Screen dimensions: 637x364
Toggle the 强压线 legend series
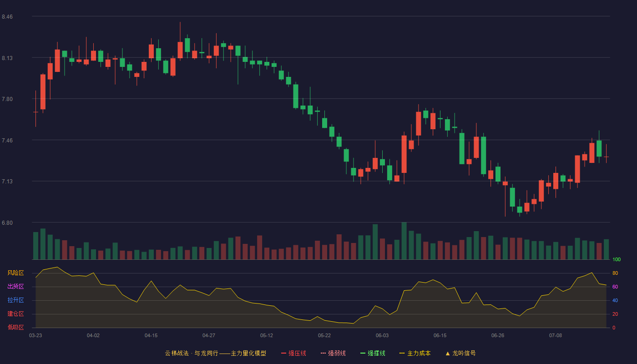pos(293,353)
